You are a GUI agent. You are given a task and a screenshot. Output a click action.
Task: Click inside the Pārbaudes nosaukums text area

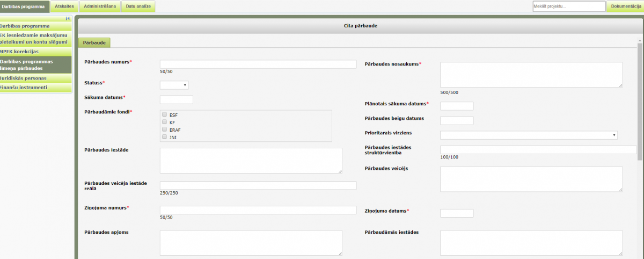531,74
